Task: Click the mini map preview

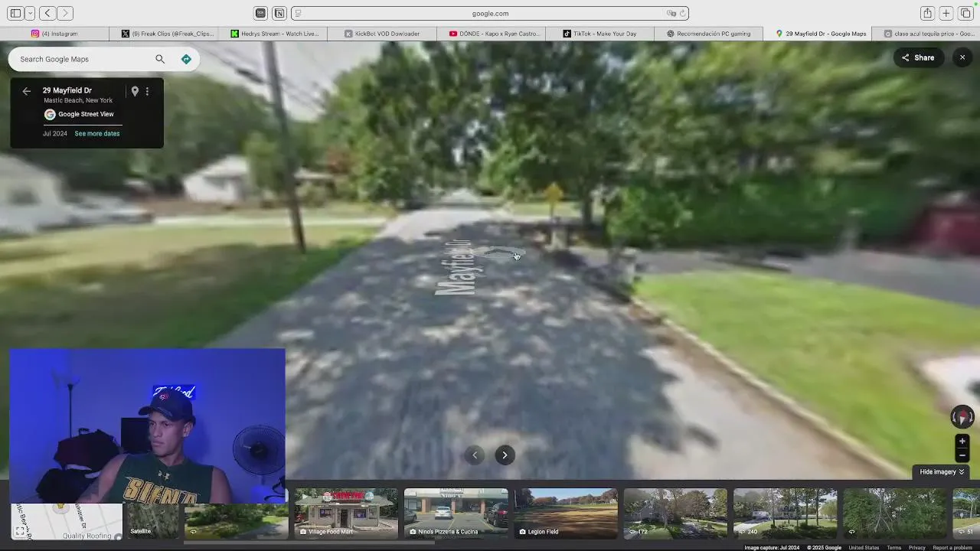Action: tap(67, 521)
